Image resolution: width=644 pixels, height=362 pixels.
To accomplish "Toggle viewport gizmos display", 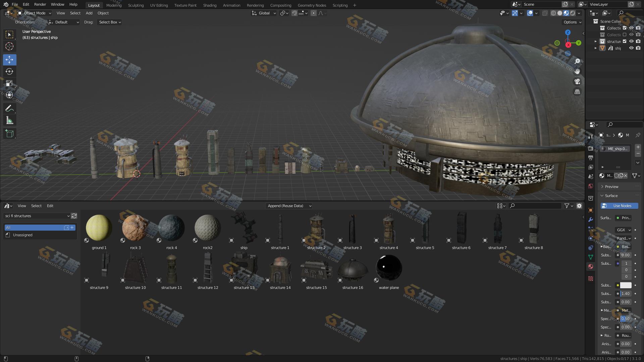I will 515,13.
